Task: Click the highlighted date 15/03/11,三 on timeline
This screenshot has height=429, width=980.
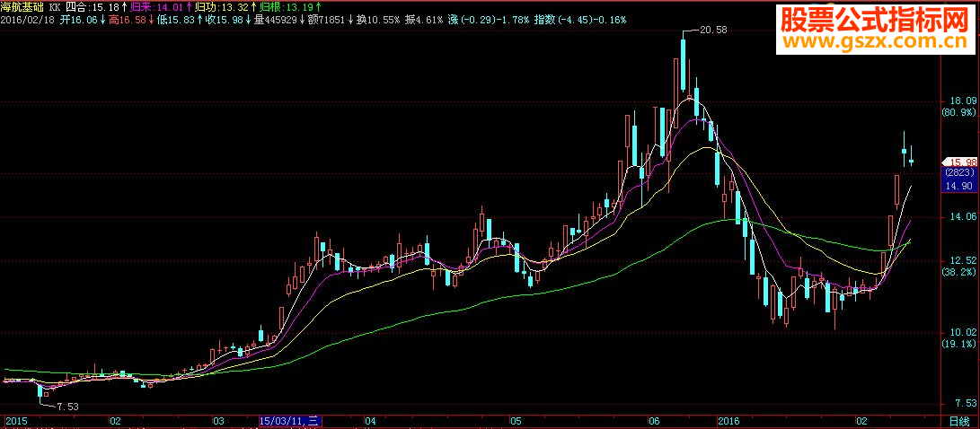Action: [x=290, y=422]
